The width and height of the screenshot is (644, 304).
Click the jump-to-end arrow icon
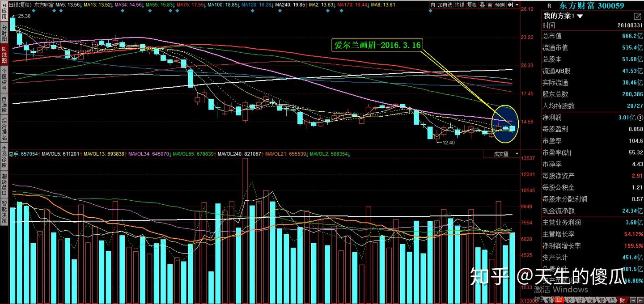pos(510,4)
